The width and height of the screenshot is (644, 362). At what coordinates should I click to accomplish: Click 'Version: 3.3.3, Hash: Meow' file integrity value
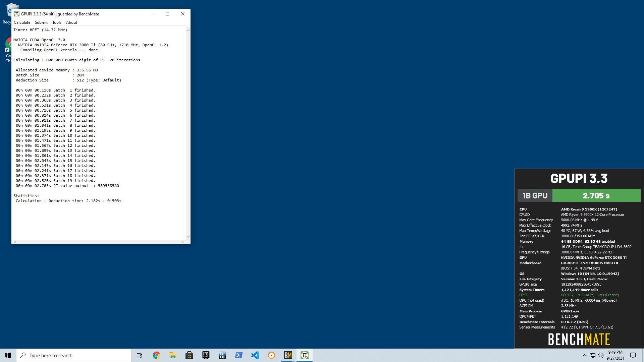584,279
